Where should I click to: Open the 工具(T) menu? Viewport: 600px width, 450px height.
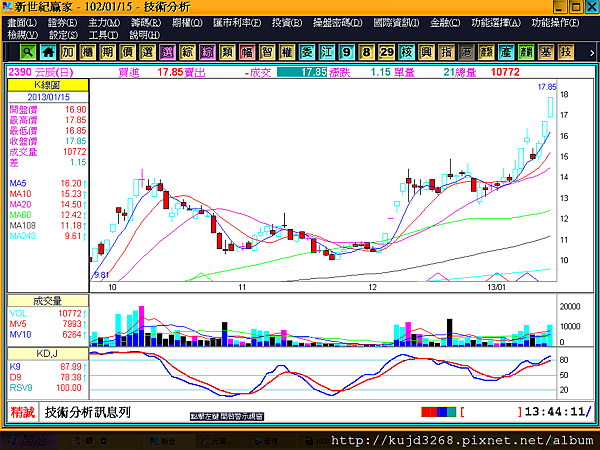pyautogui.click(x=103, y=35)
